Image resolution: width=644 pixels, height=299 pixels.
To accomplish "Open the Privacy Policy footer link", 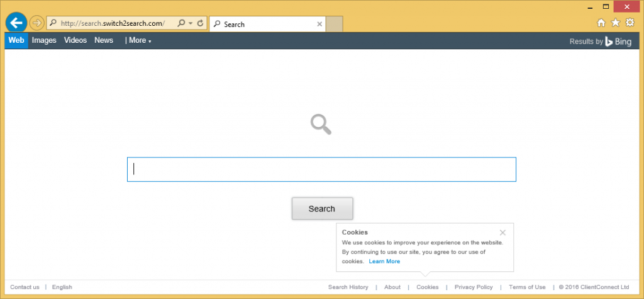I will (474, 287).
